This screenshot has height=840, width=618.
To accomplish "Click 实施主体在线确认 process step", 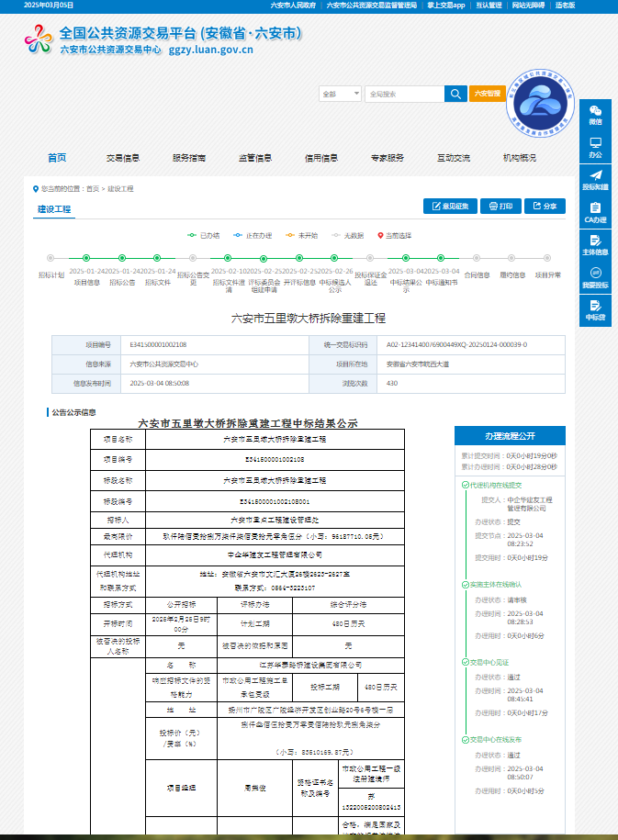I will pos(496,585).
